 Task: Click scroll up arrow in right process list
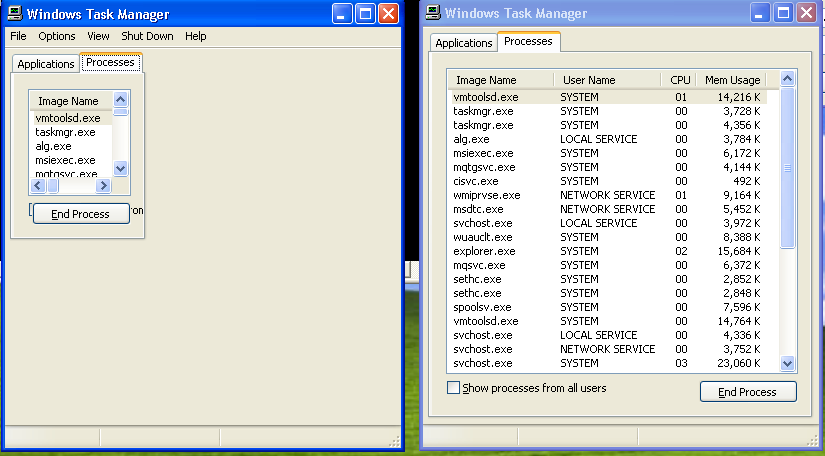[787, 79]
